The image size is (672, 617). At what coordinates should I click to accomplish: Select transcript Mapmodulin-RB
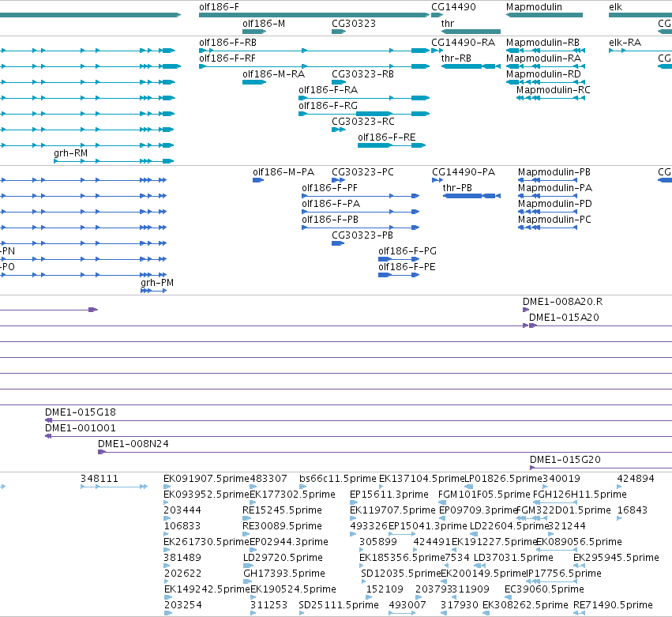point(546,51)
